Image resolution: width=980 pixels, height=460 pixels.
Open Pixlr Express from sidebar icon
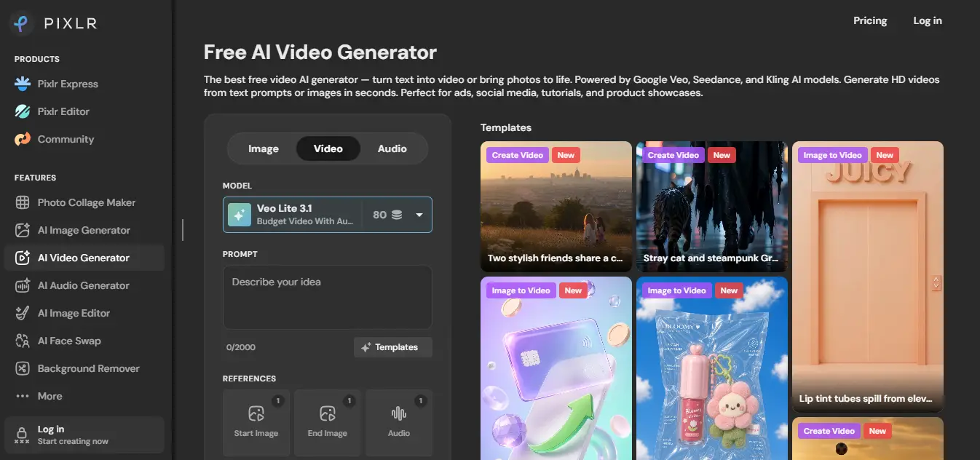click(23, 84)
